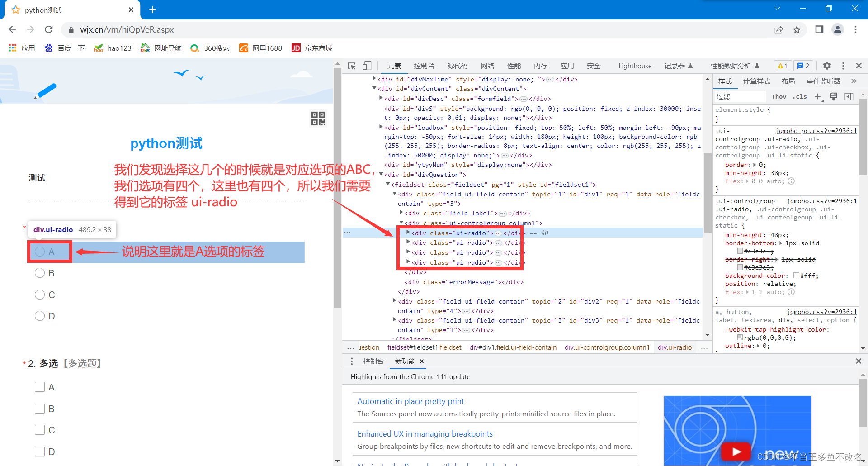Viewport: 868px width, 466px height.
Task: Open DevTools customize three-dot menu
Action: coord(843,66)
